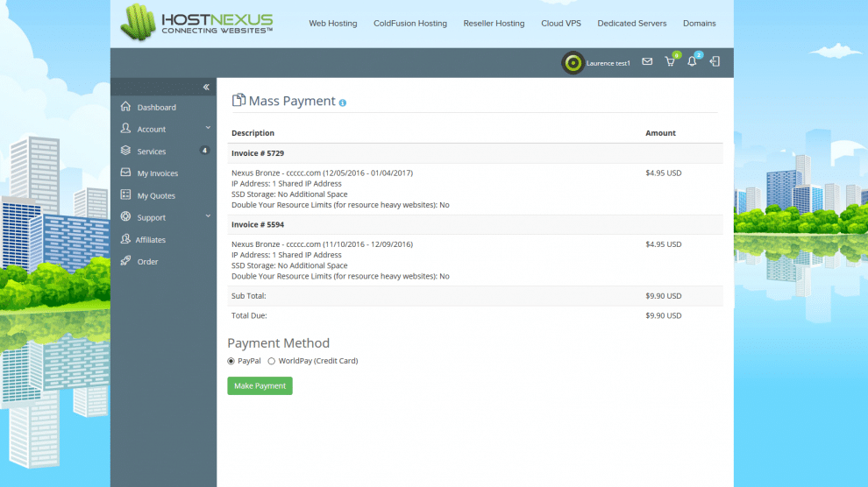Screen dimensions: 868x487
Task: Select the PayPal radio button
Action: (231, 361)
